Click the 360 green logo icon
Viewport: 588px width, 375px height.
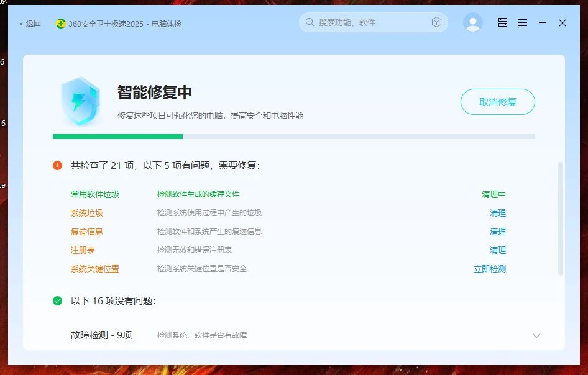(60, 24)
